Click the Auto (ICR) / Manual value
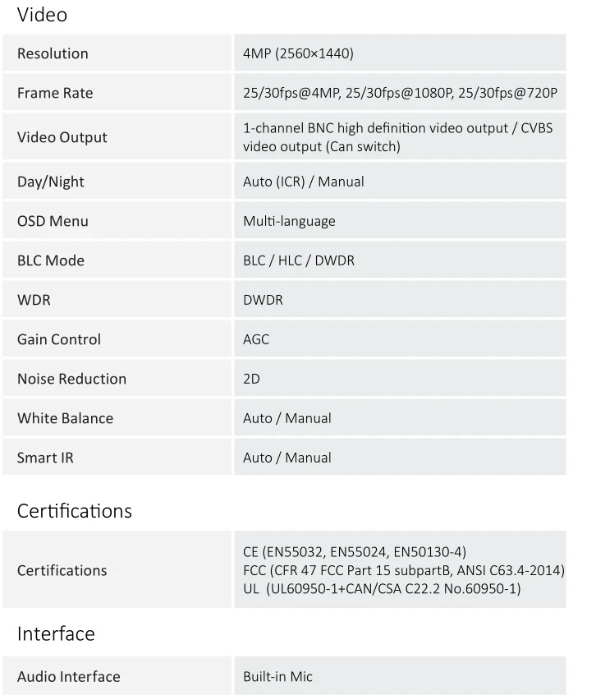This screenshot has height=700, width=596. pyautogui.click(x=304, y=182)
